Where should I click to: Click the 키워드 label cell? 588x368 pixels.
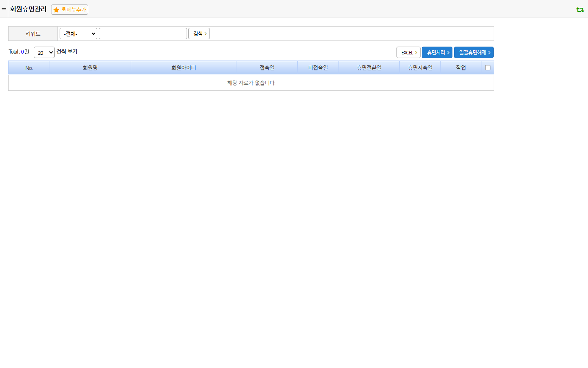[33, 34]
